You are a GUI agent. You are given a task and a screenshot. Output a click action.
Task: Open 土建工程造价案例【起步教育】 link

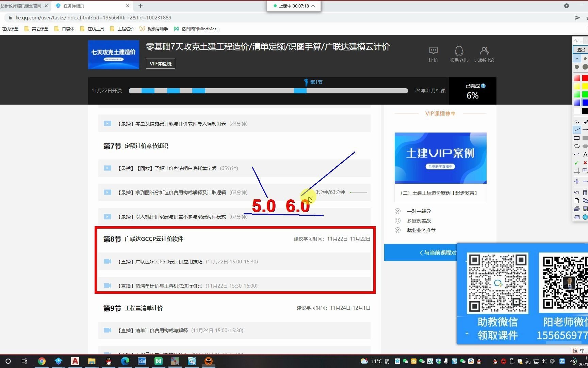[439, 193]
